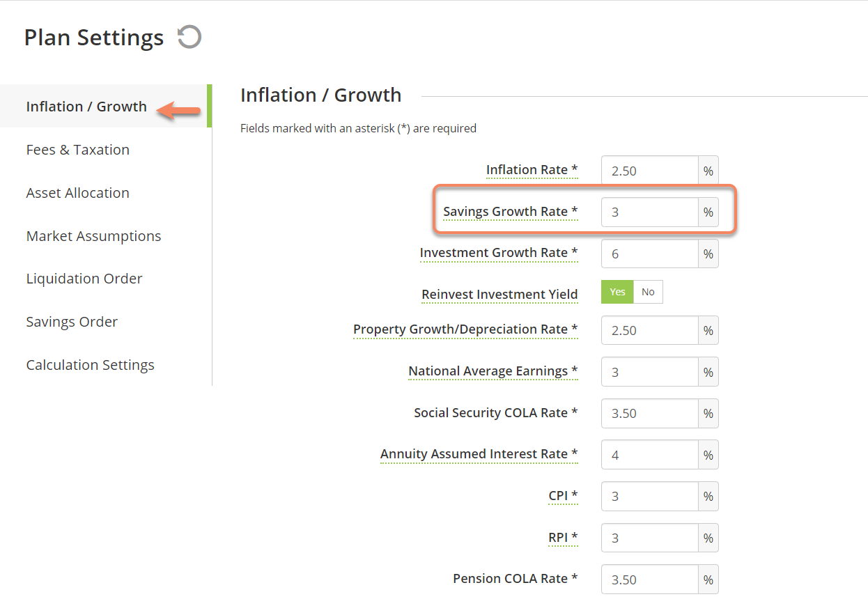Click the Property Growth/Depreciation Rate field

pos(650,330)
